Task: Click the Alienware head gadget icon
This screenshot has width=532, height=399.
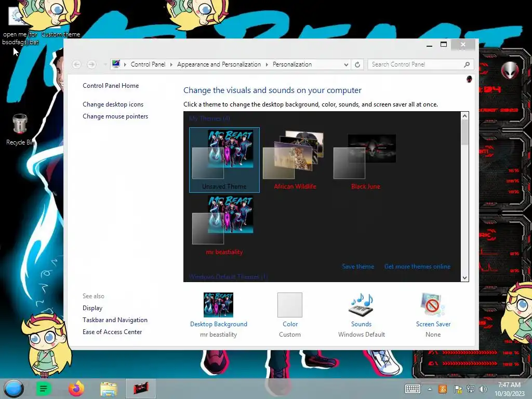Action: pyautogui.click(x=510, y=70)
